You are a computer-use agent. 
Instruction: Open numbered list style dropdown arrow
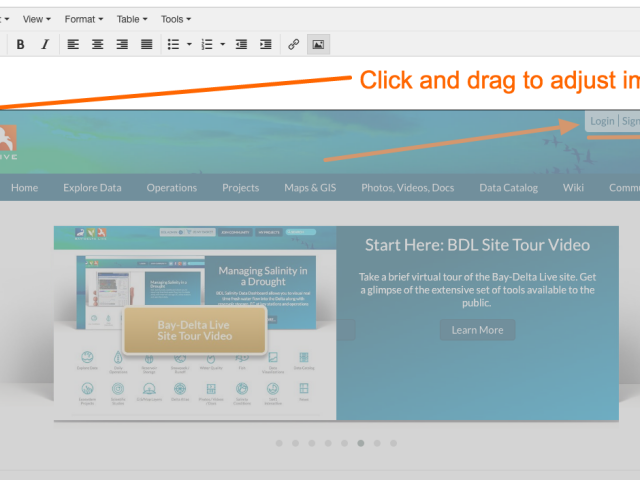point(222,44)
